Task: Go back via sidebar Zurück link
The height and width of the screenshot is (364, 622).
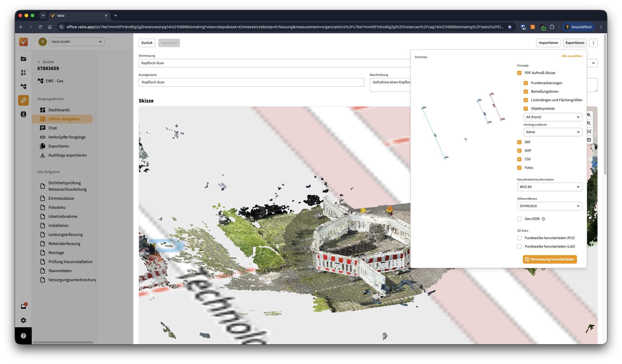Action: click(46, 62)
